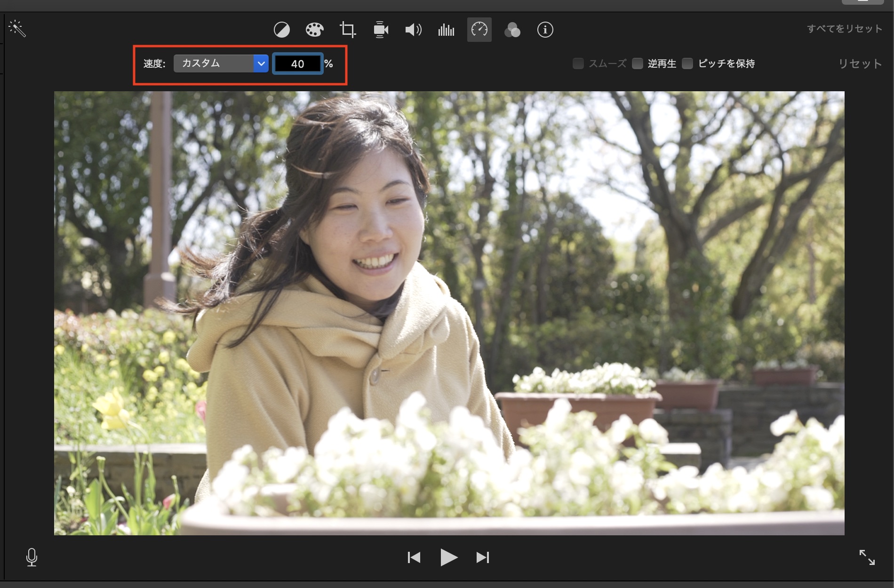Viewport: 894px width, 588px height.
Task: Open the 速度 カスタム dropdown
Action: (221, 64)
